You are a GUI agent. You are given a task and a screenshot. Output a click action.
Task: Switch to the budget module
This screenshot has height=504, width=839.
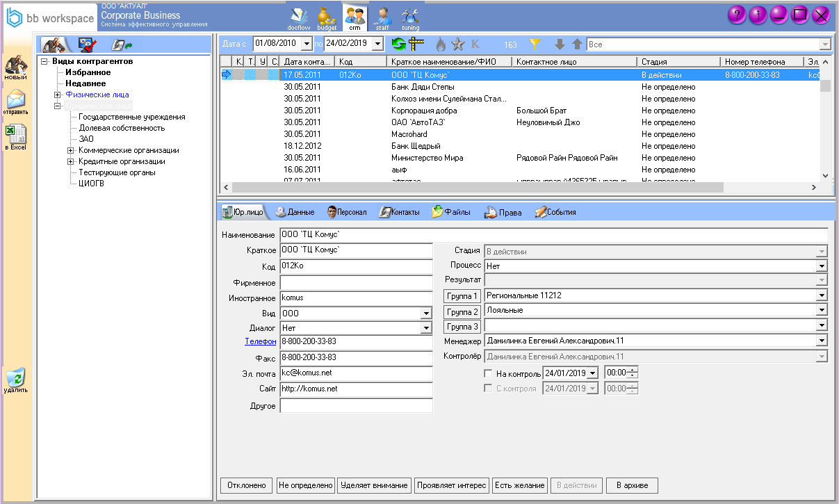pyautogui.click(x=327, y=17)
